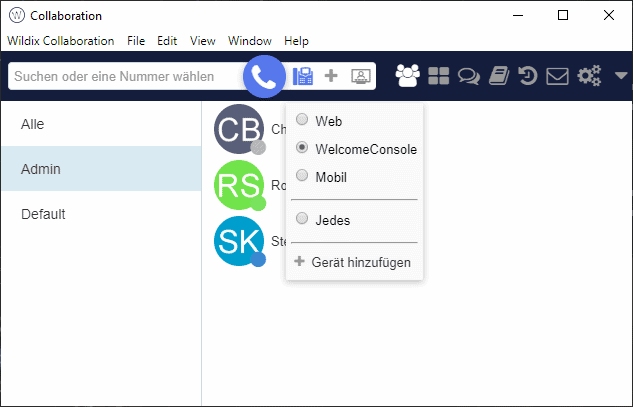
Task: Select the Mobil device radio button
Action: click(x=302, y=175)
